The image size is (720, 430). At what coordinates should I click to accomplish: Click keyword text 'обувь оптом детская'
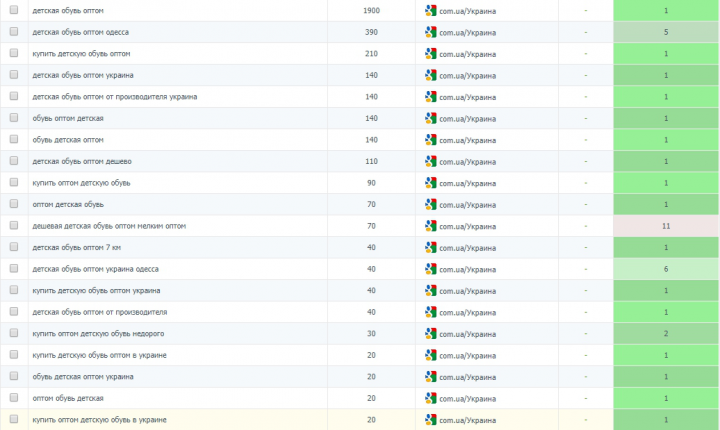pos(68,119)
